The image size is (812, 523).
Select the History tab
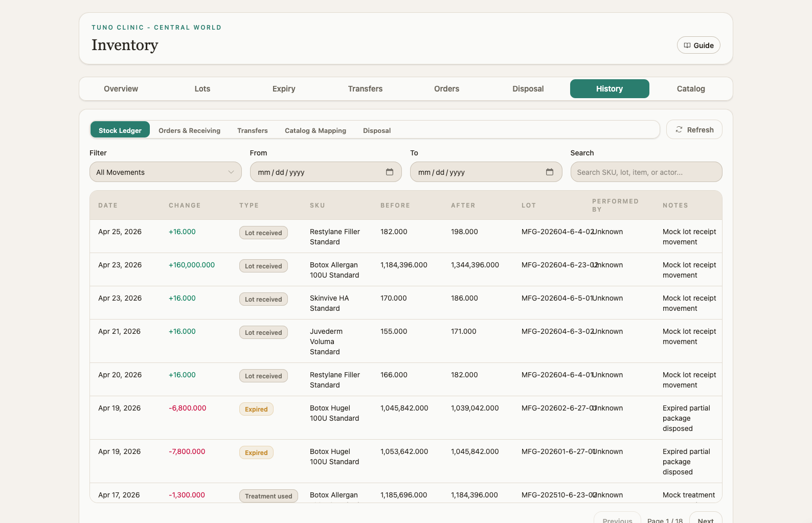tap(610, 88)
